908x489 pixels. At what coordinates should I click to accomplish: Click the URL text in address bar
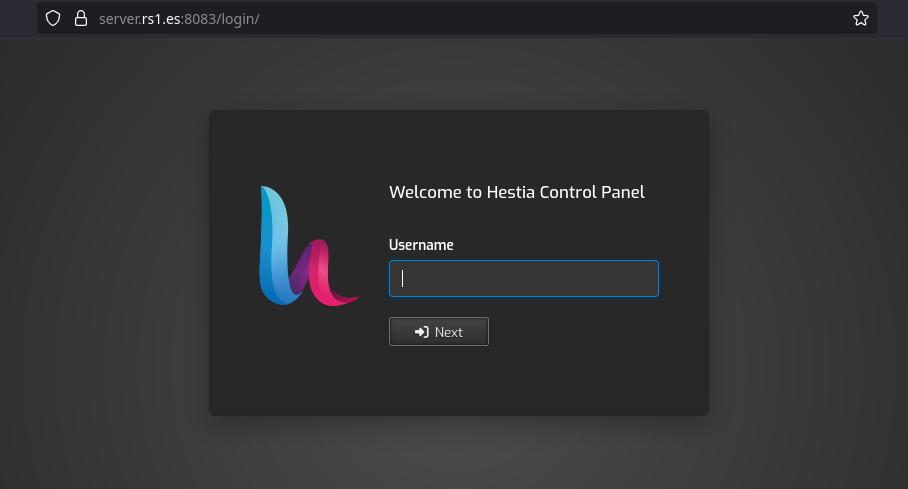[x=179, y=19]
